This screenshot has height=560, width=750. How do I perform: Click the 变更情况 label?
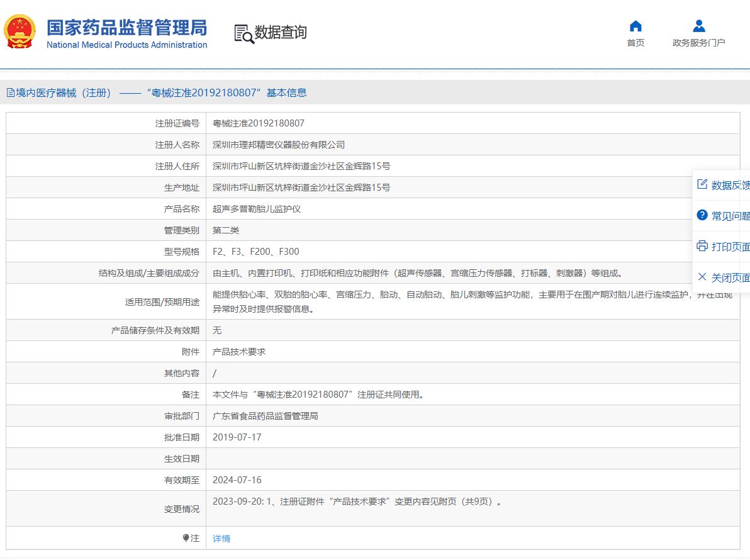(x=182, y=509)
